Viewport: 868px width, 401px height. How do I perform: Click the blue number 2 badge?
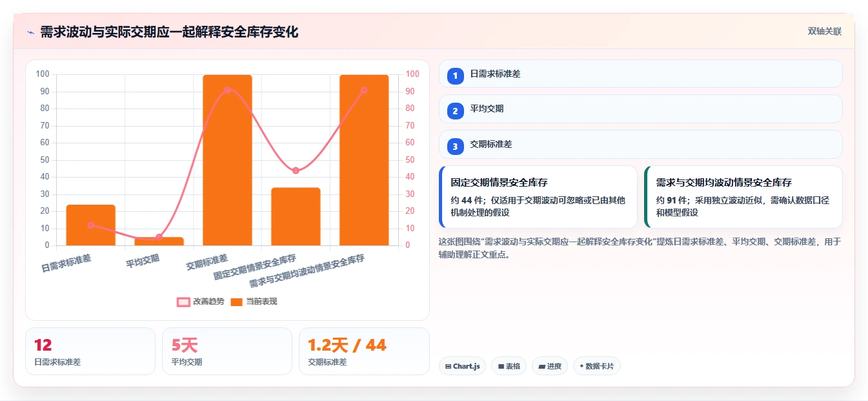[x=456, y=110]
